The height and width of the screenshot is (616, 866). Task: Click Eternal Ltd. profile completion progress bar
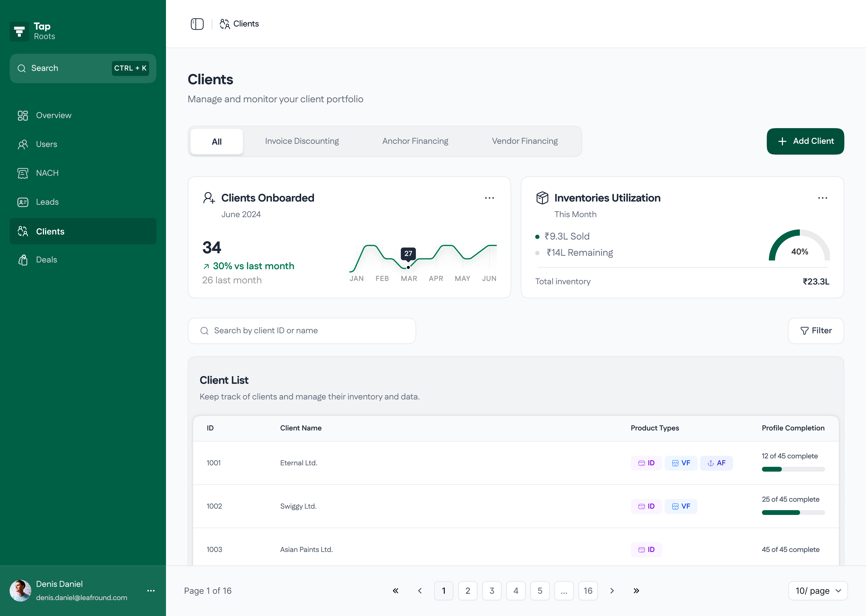[793, 469]
